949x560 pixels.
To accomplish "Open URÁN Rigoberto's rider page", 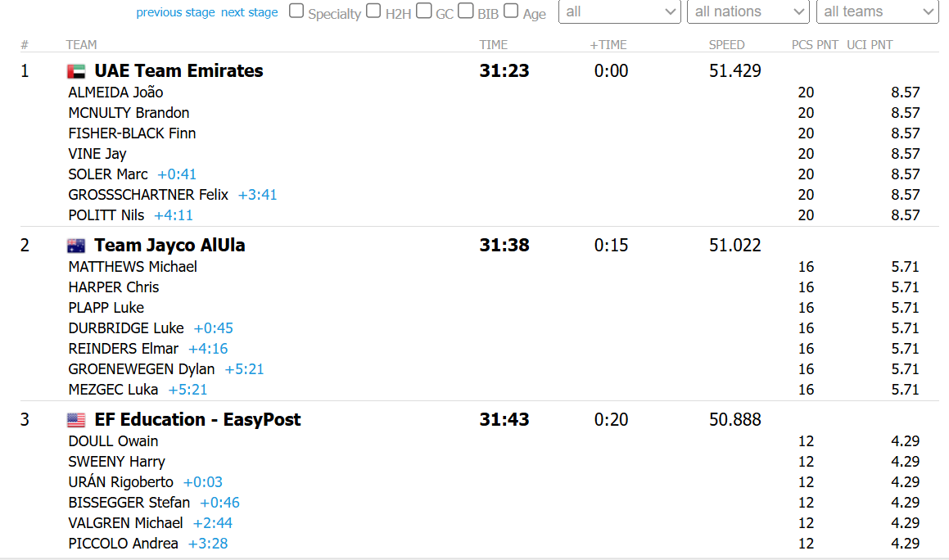I will pyautogui.click(x=121, y=482).
